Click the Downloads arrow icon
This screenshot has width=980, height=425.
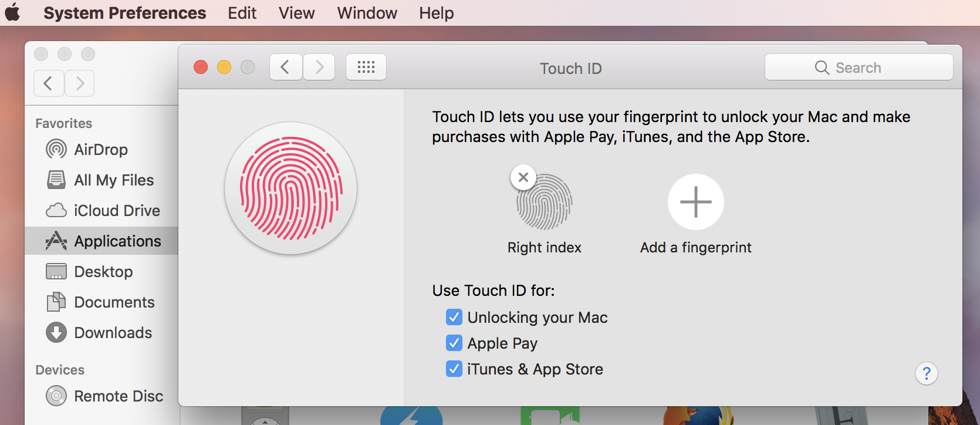pos(56,332)
